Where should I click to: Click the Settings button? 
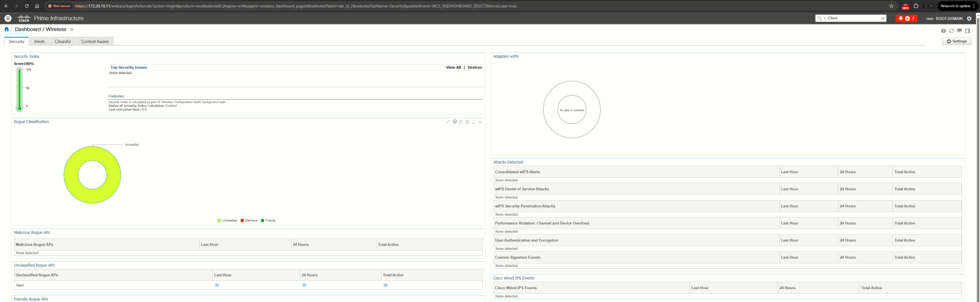point(957,41)
